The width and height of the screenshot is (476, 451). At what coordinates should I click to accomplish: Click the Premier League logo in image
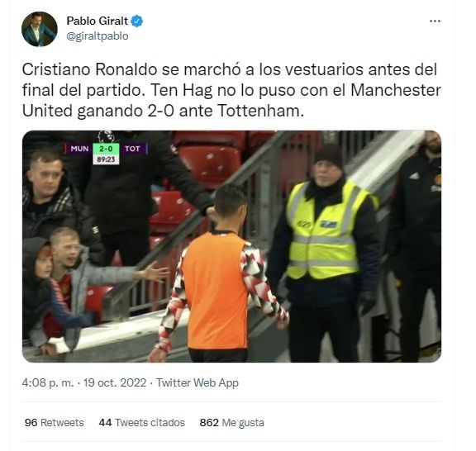click(106, 137)
